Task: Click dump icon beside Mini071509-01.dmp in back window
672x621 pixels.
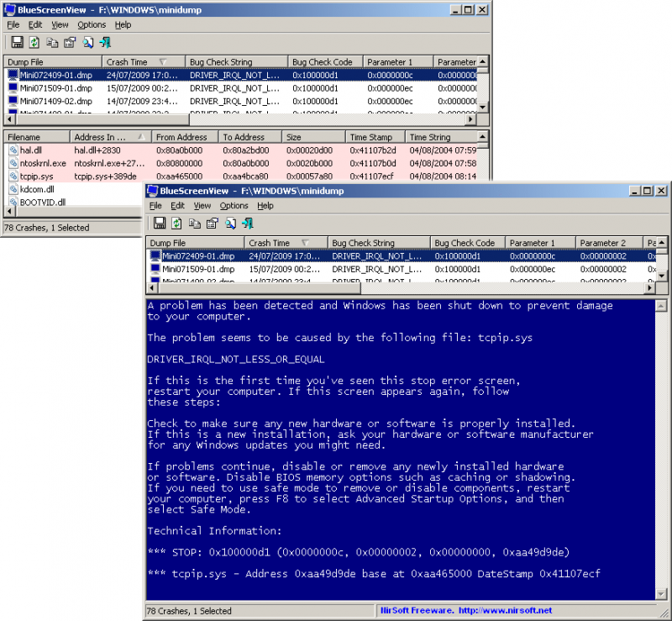Action: pos(13,88)
